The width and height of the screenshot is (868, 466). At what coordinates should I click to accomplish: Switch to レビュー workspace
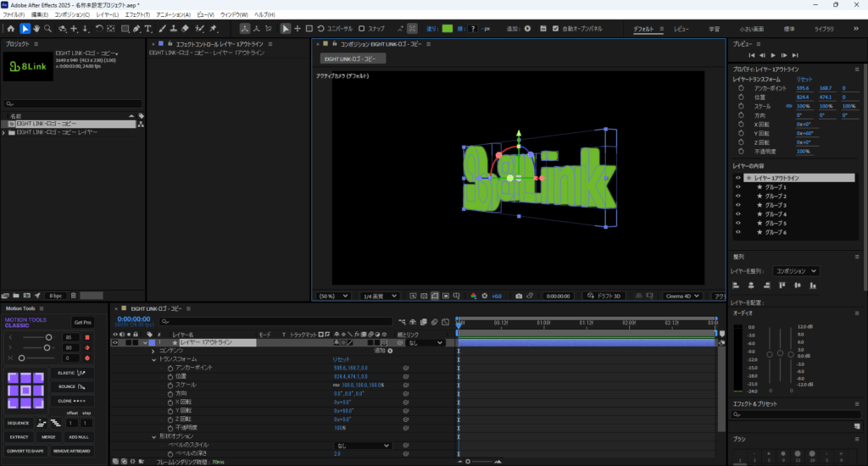[x=682, y=29]
